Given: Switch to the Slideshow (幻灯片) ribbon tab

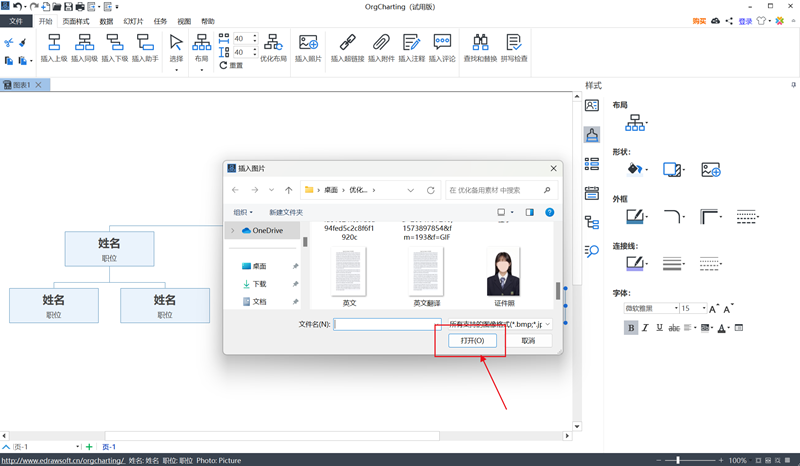Looking at the screenshot, I should coord(133,21).
